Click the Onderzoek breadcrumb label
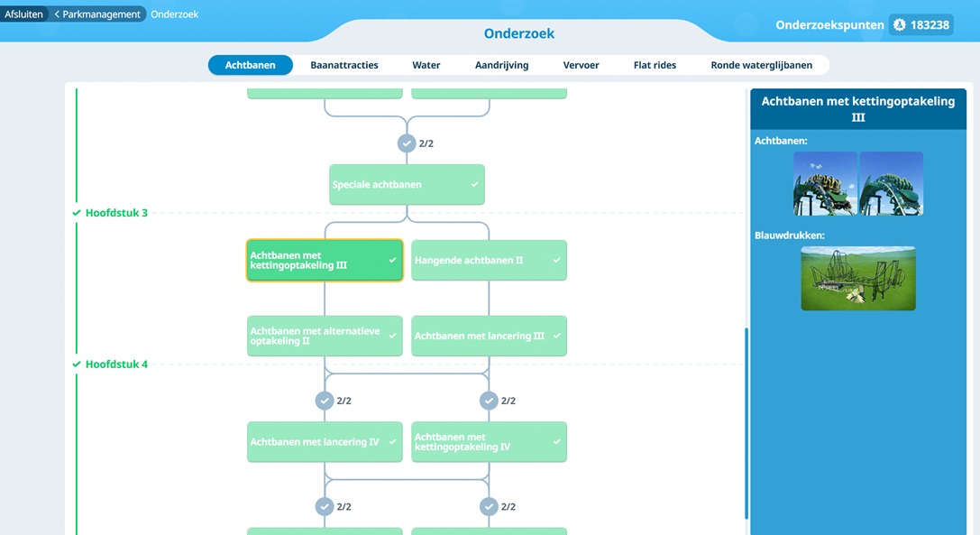The image size is (980, 535). [x=174, y=14]
